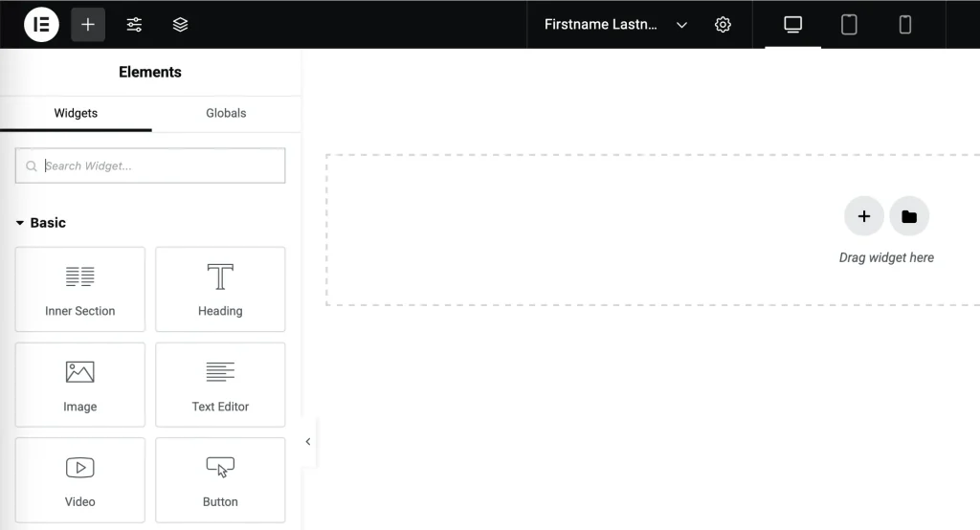The height and width of the screenshot is (530, 980).
Task: Open page settings gear icon
Action: pyautogui.click(x=723, y=25)
